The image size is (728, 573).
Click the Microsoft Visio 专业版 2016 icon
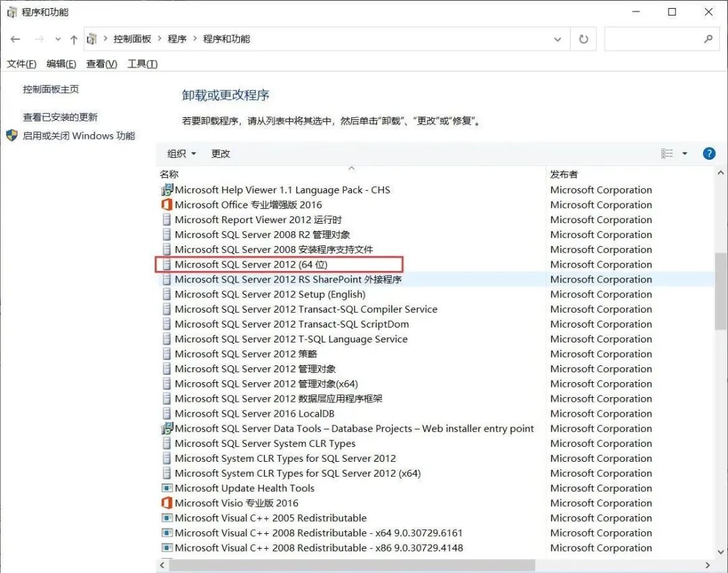pos(166,503)
